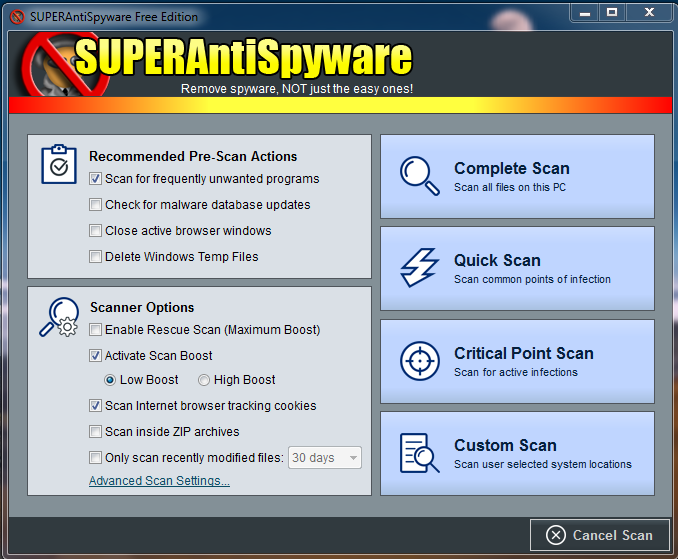Close the SUPERAntiSpyware window
Screen dimensions: 678x559
(649, 13)
